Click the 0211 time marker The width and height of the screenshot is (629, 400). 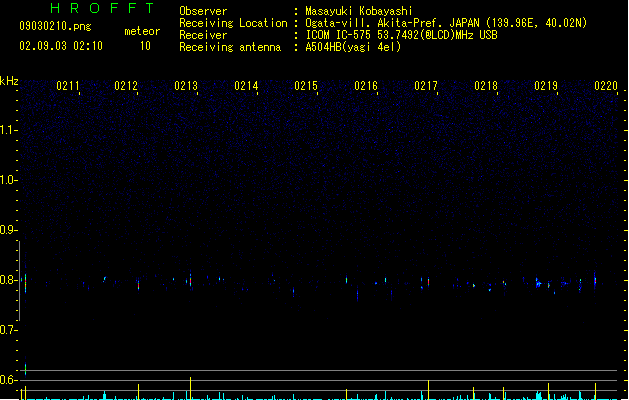coord(68,86)
